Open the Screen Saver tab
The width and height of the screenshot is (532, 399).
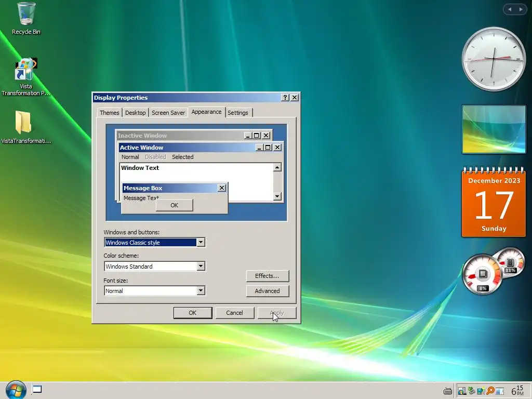[x=168, y=113]
